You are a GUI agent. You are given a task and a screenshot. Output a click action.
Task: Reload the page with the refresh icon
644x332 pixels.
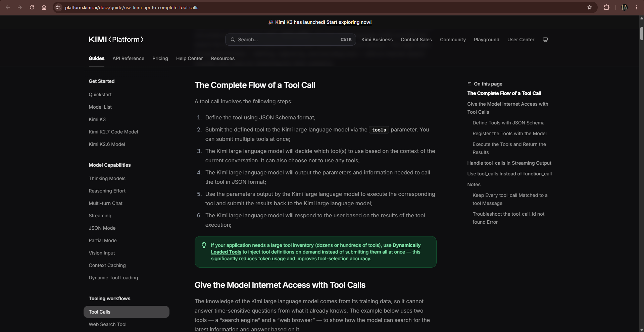tap(32, 7)
